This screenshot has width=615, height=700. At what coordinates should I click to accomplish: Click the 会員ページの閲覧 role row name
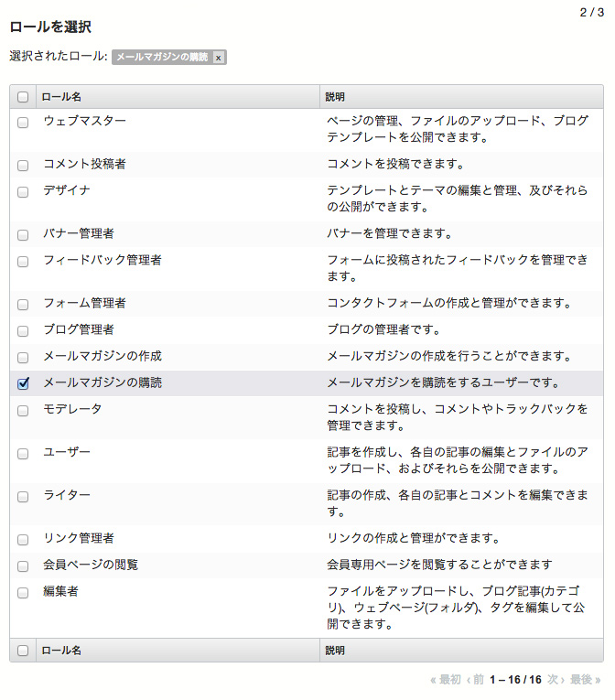[91, 565]
